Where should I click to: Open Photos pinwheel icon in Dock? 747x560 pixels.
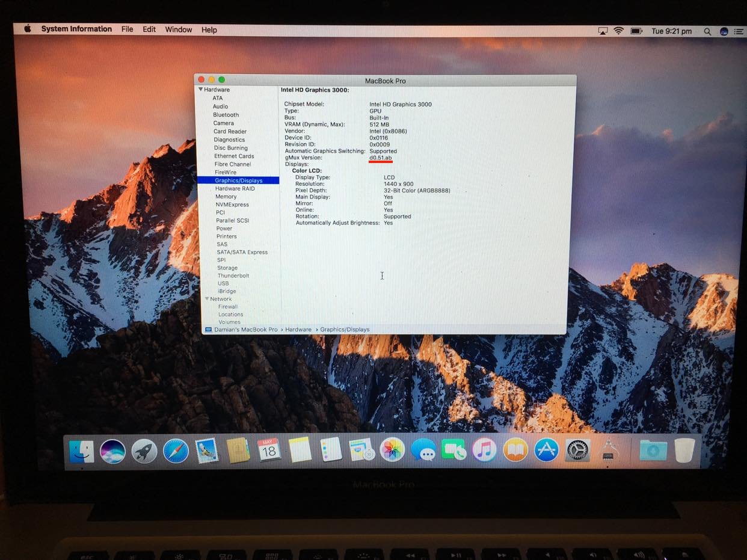[392, 449]
